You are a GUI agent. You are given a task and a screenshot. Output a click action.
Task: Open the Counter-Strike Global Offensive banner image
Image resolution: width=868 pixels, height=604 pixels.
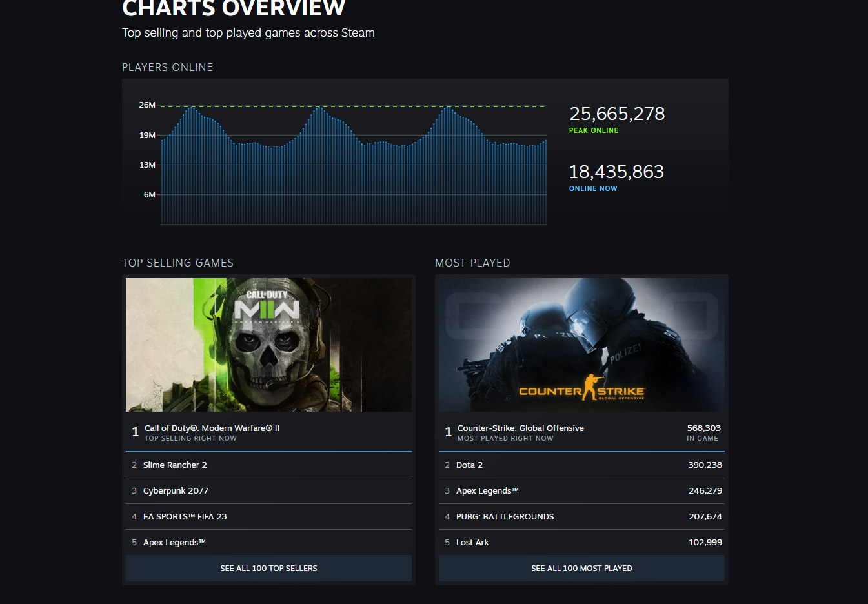(x=581, y=345)
